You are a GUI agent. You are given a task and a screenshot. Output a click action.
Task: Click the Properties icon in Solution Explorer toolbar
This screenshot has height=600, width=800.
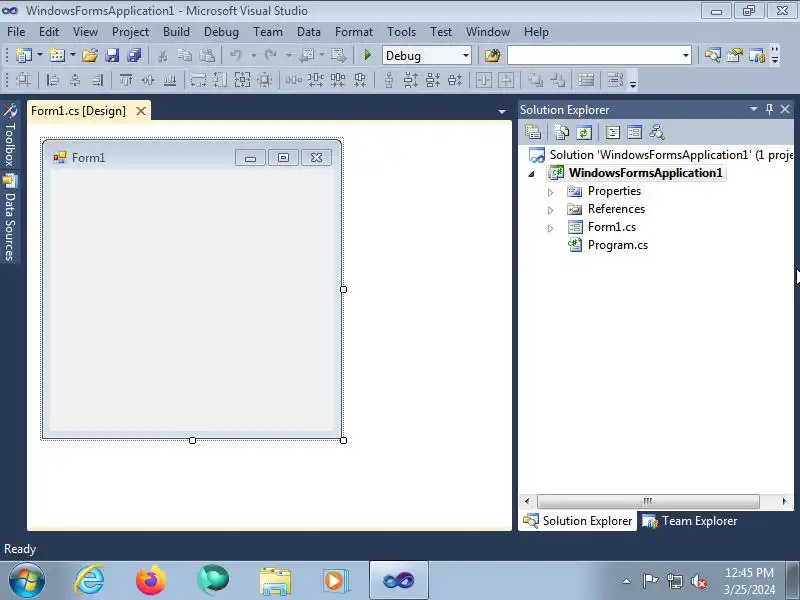coord(533,133)
